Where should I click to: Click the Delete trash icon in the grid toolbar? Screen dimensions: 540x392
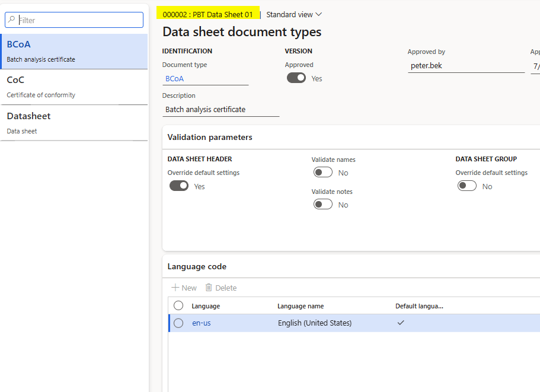pos(221,288)
